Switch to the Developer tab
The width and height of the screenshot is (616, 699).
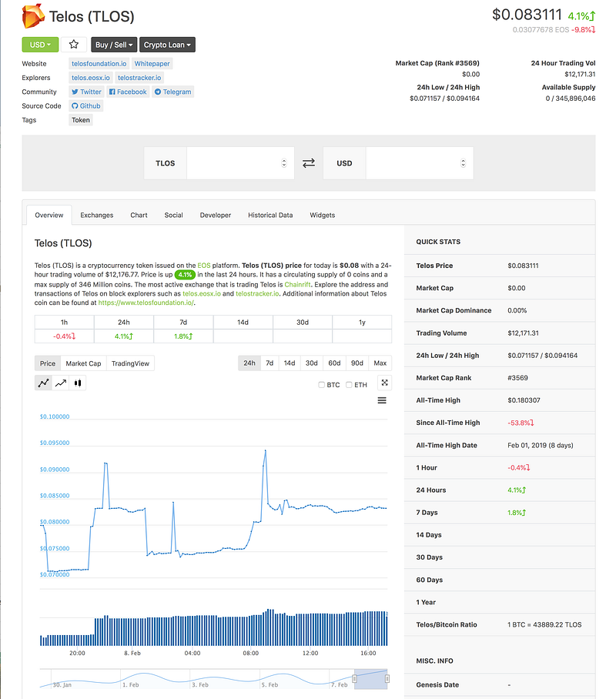click(x=216, y=215)
